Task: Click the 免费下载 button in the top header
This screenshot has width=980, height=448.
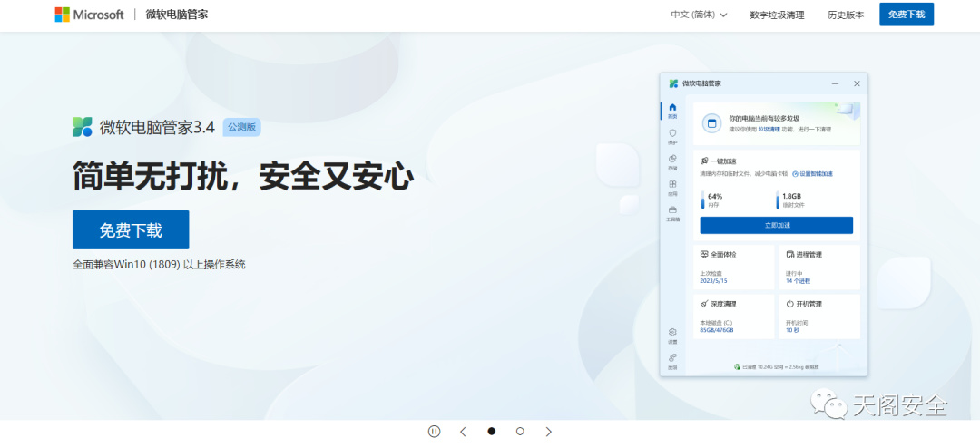Action: coord(906,15)
